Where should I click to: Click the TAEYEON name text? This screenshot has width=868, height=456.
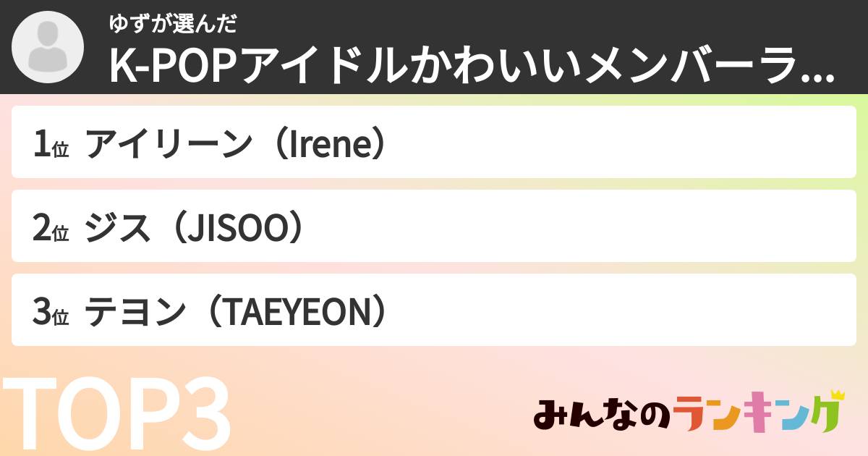click(x=296, y=312)
